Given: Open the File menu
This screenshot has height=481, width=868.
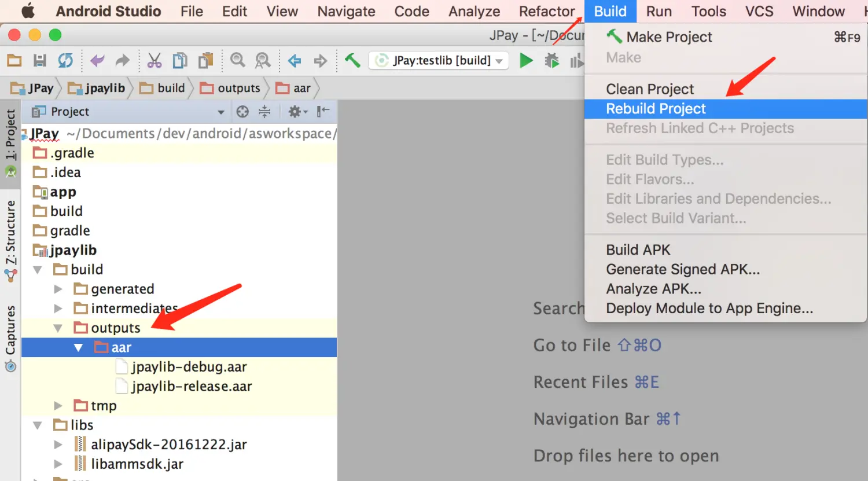Looking at the screenshot, I should [x=192, y=11].
